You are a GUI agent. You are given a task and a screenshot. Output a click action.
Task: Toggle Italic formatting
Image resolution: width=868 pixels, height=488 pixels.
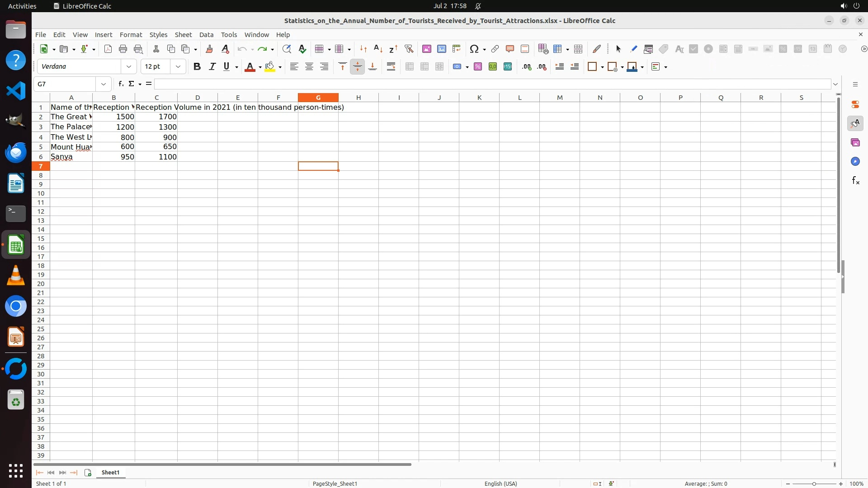pyautogui.click(x=212, y=67)
